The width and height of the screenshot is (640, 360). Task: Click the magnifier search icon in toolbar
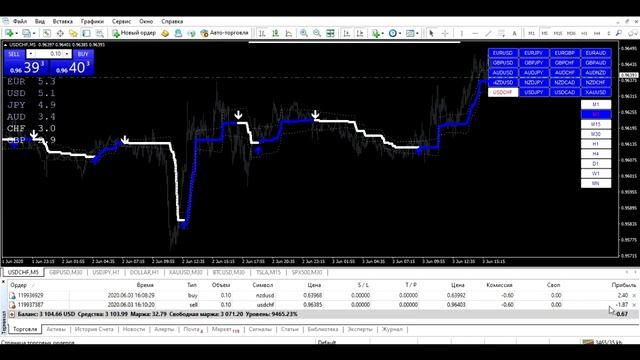click(619, 33)
